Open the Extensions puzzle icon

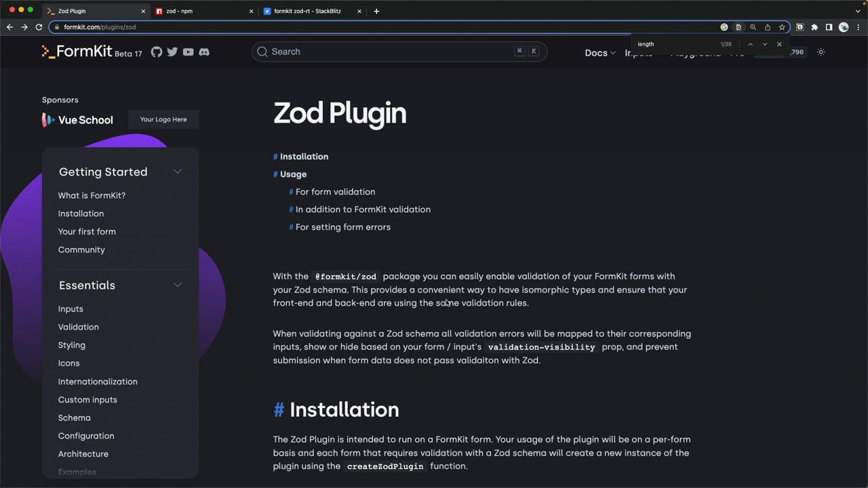(x=814, y=27)
